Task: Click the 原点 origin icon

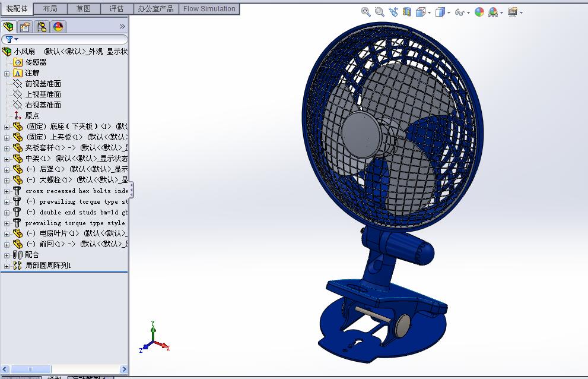Action: pos(18,116)
